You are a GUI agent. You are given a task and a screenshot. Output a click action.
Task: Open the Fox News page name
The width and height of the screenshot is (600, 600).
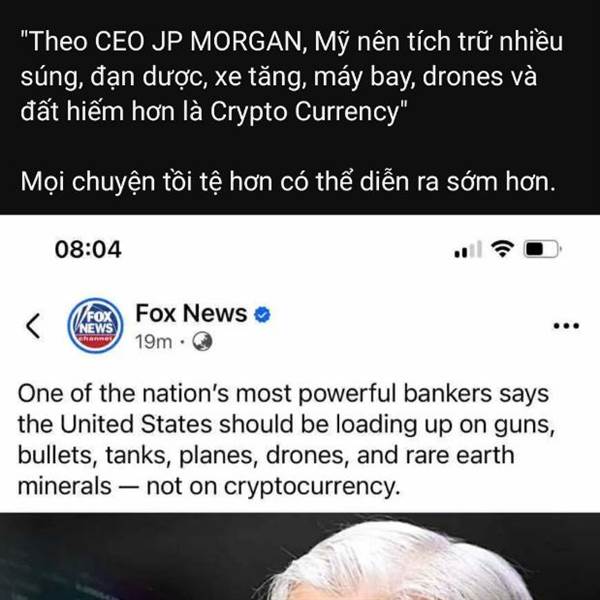click(x=191, y=313)
